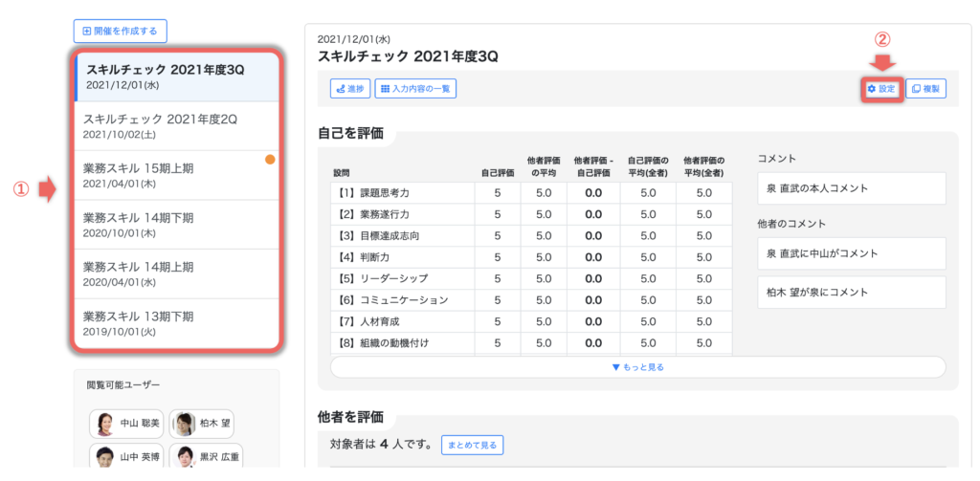The image size is (980, 481).
Task: Open 入力内容の一覧 grid list
Action: (416, 89)
